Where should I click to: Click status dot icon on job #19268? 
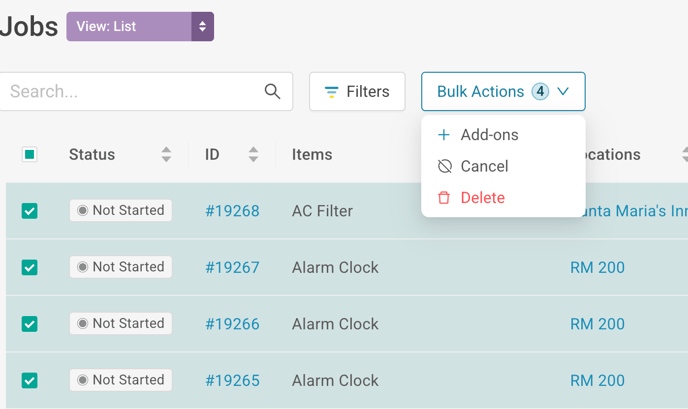[x=82, y=211]
